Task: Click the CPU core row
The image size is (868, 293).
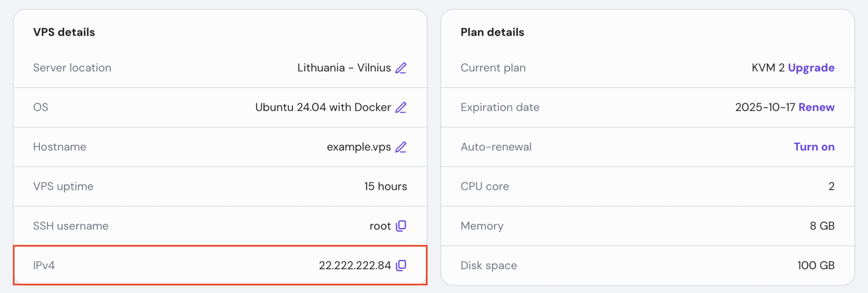Action: (648, 187)
